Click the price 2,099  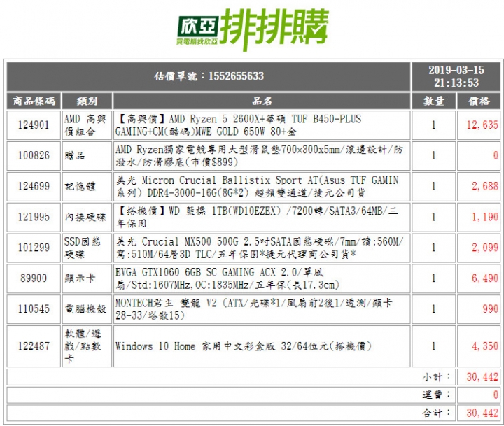484,248
